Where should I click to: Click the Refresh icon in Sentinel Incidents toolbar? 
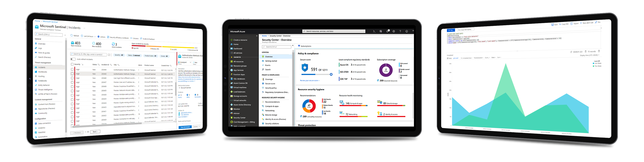click(72, 35)
